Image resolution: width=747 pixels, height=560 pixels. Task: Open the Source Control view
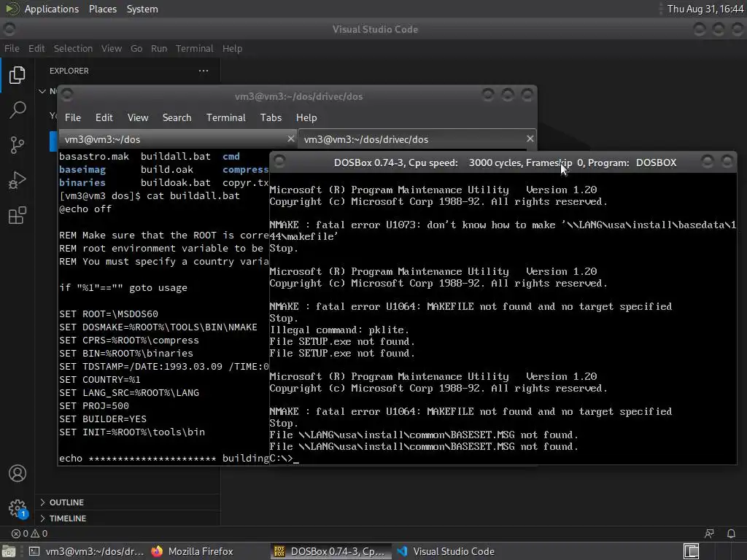tap(18, 145)
